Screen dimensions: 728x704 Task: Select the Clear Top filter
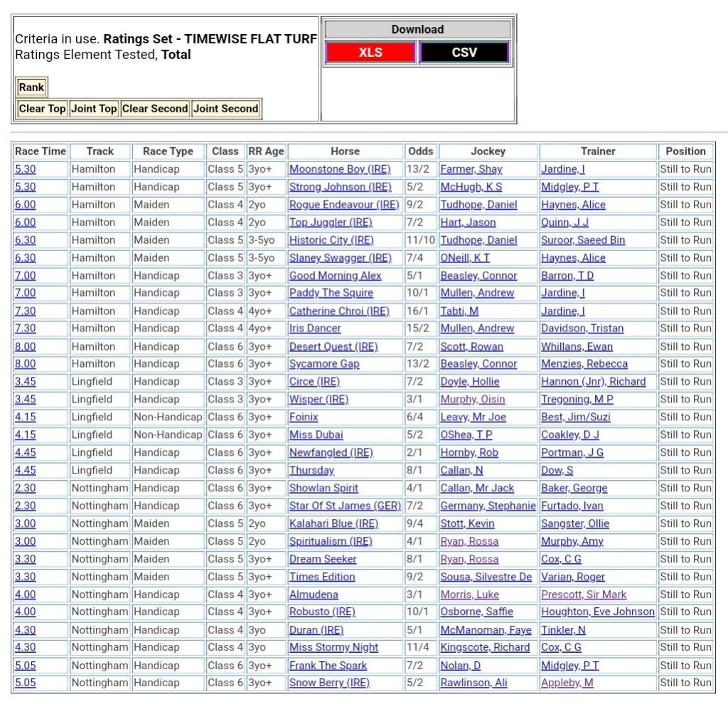coord(42,109)
